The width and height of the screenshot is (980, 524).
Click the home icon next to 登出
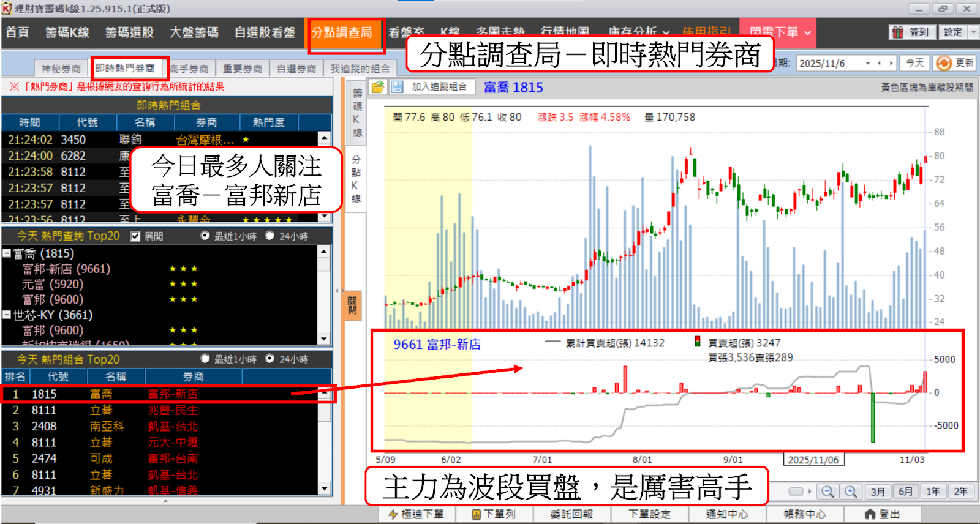click(x=870, y=514)
